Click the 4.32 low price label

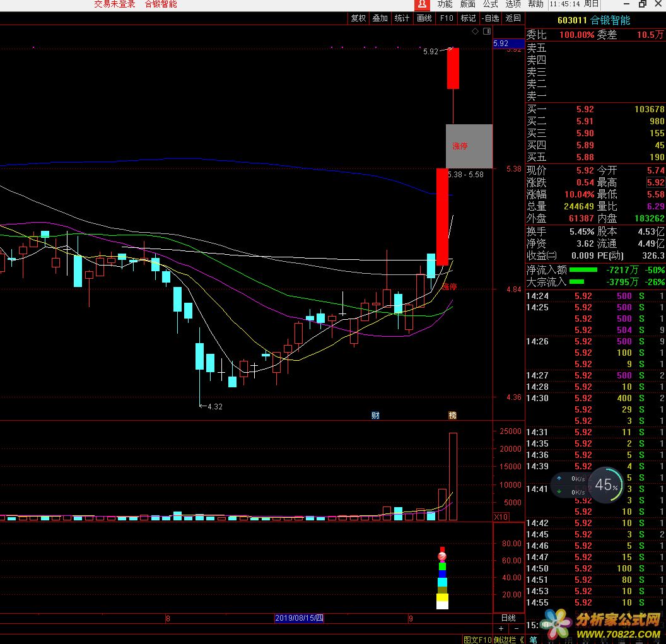point(215,407)
